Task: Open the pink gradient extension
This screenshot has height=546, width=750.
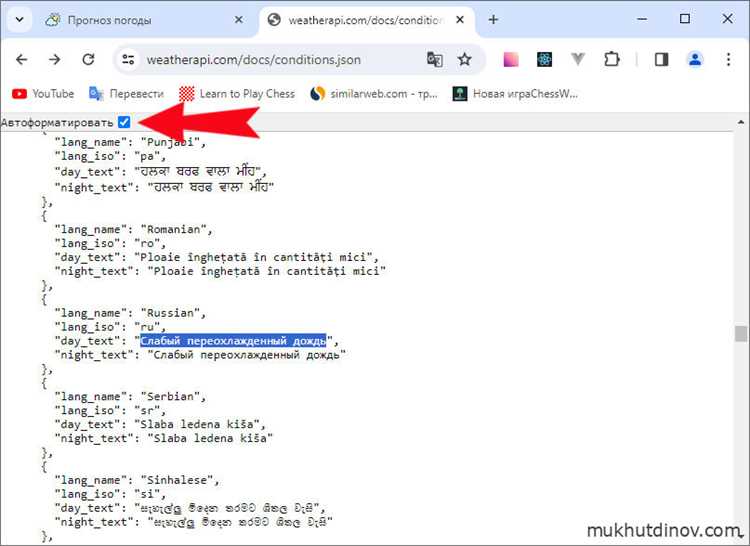Action: pos(511,59)
